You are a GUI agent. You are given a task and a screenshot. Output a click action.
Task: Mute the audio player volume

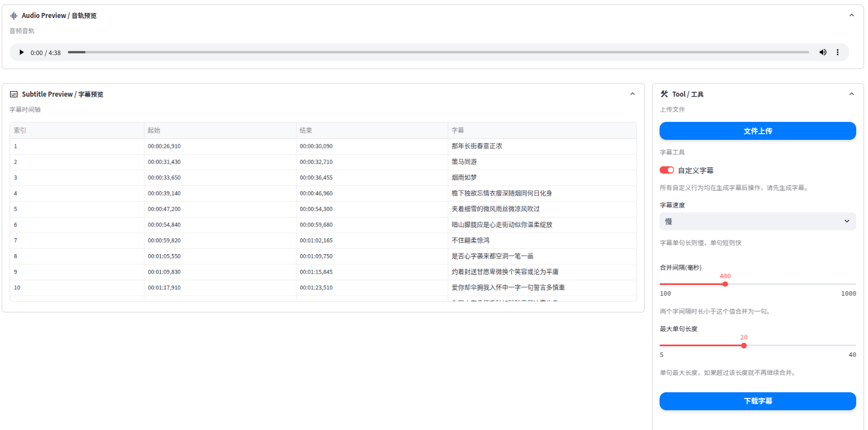(x=822, y=52)
